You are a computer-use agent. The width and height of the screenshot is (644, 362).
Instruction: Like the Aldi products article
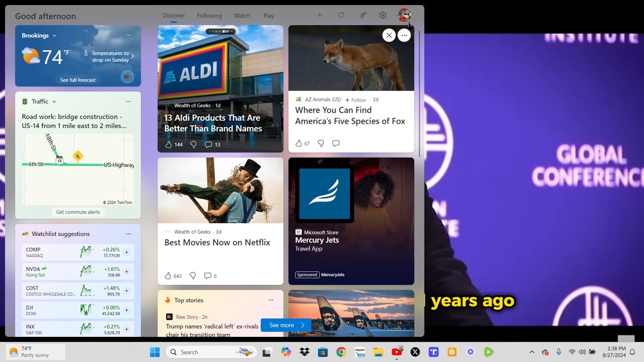169,144
